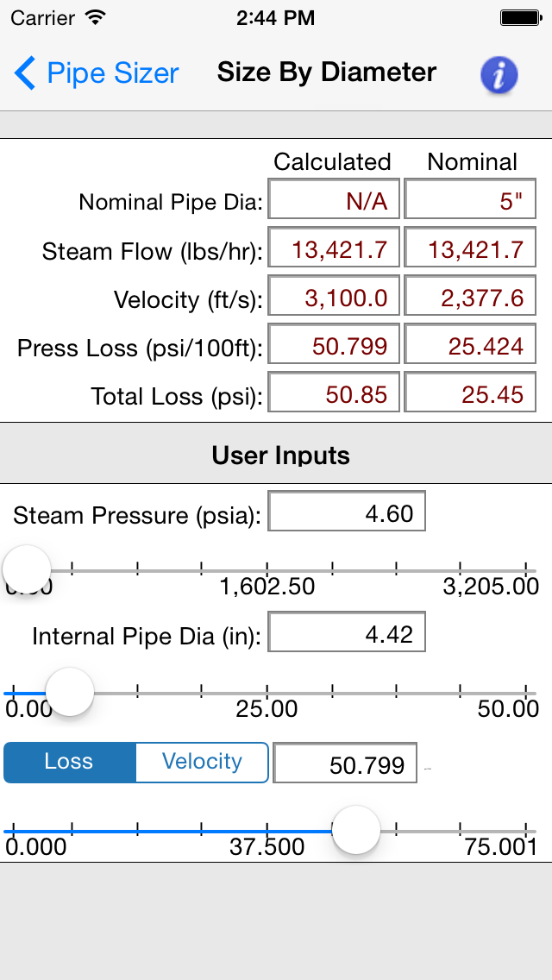Tap the Steam Pressure slider knob
This screenshot has height=980, width=552.
pos(27,569)
